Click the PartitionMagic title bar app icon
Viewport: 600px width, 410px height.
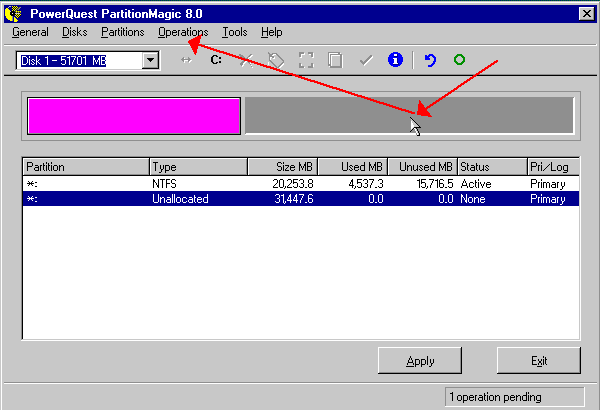pos(13,14)
